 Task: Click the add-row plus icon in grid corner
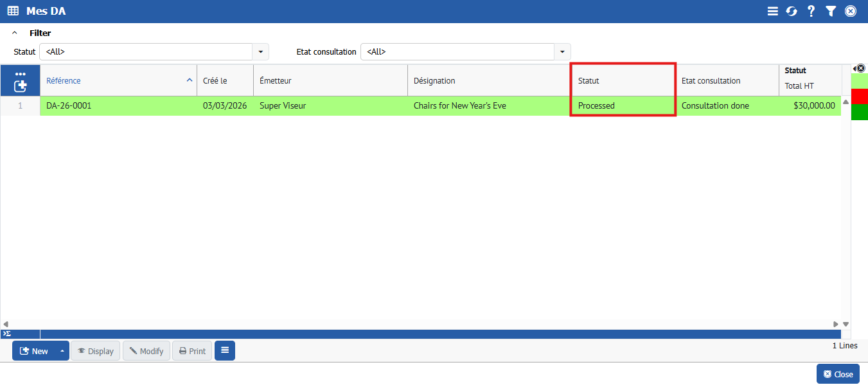click(21, 85)
